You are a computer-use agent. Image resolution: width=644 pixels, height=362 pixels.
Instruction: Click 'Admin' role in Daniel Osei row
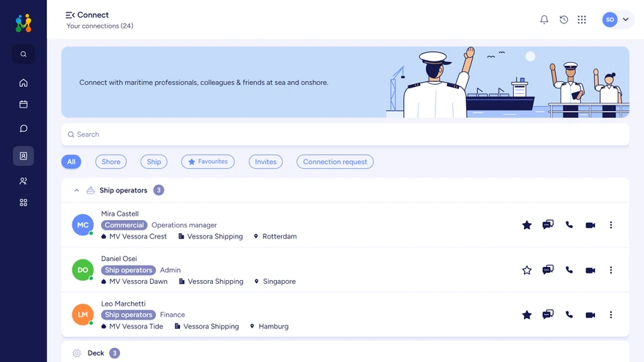tap(171, 270)
